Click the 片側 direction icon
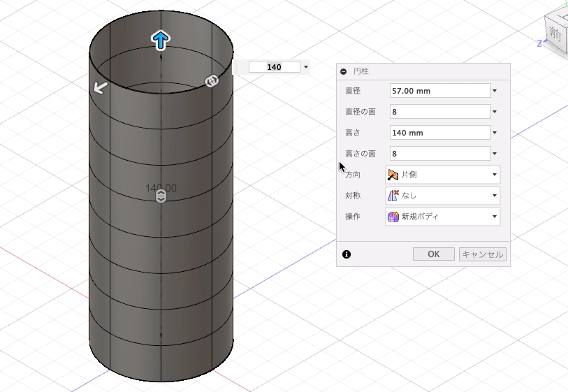The image size is (568, 392). pos(393,175)
